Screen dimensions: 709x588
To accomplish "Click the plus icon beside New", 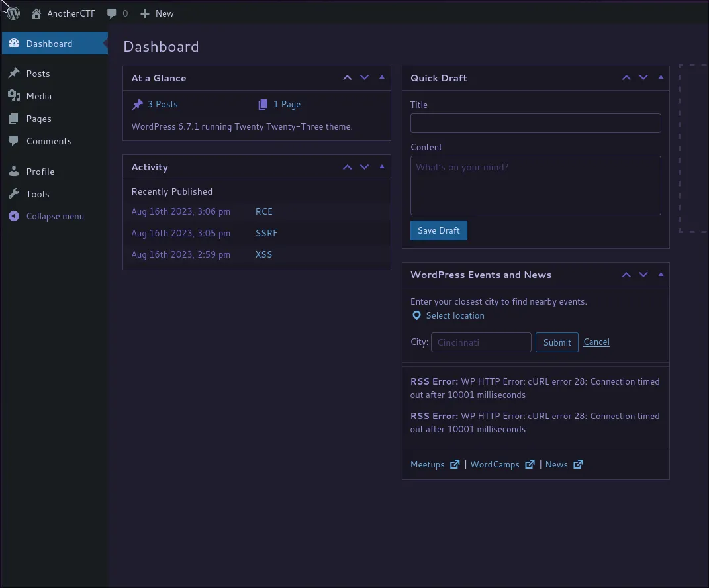I will 145,13.
